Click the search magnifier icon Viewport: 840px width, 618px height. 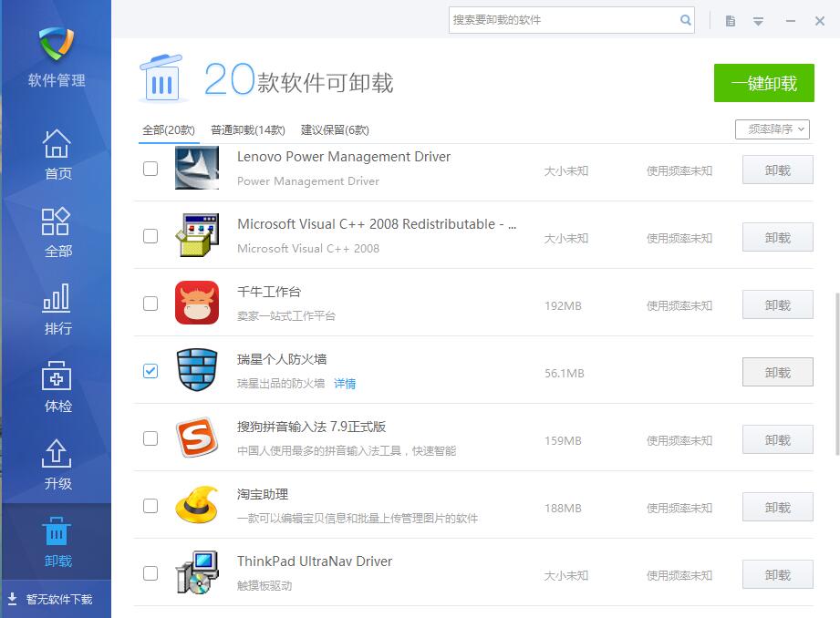pyautogui.click(x=685, y=20)
